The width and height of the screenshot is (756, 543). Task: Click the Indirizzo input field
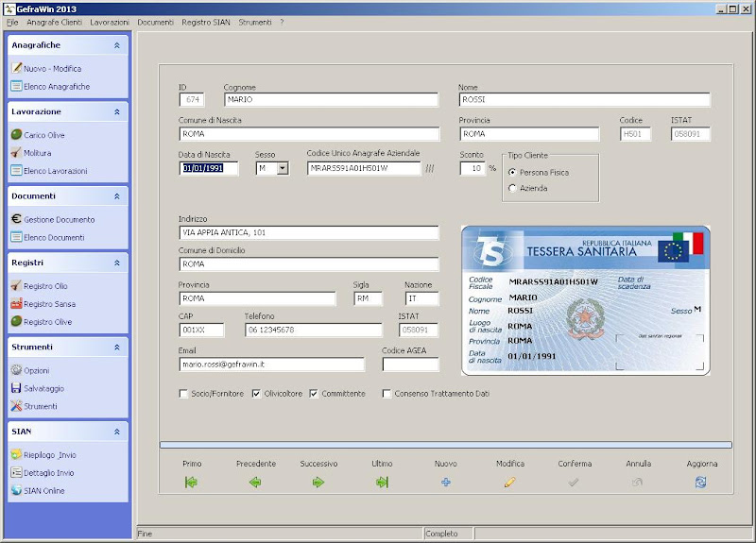tap(309, 232)
